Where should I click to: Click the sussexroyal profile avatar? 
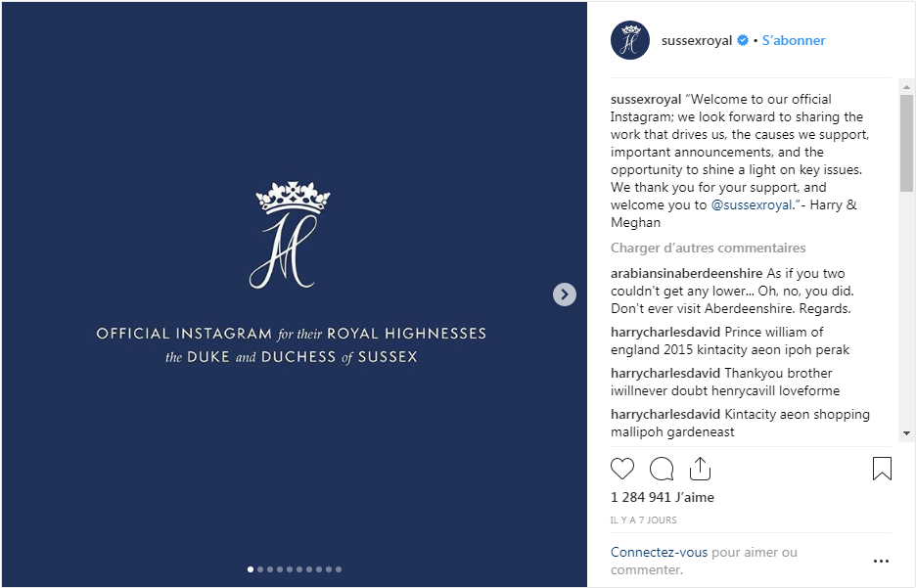(x=630, y=40)
